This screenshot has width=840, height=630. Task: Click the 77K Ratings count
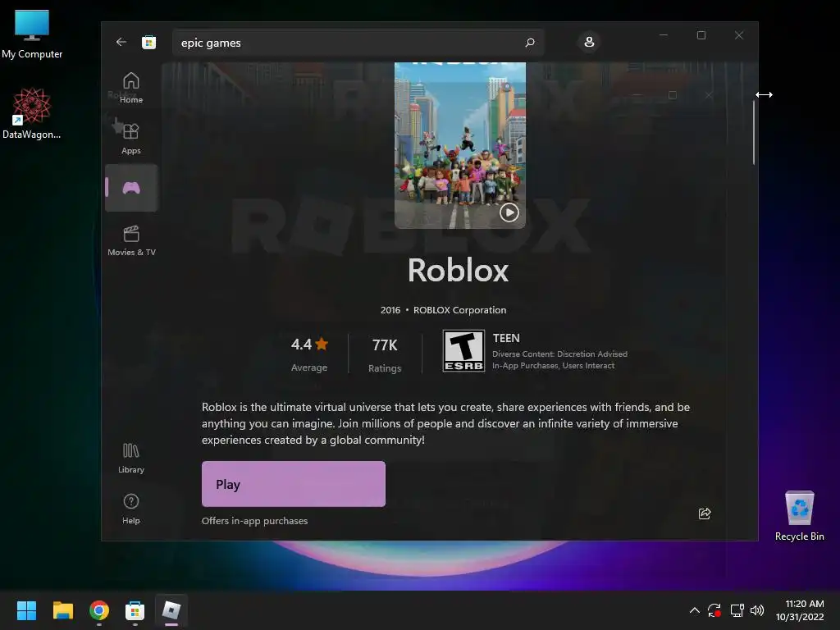pyautogui.click(x=385, y=354)
